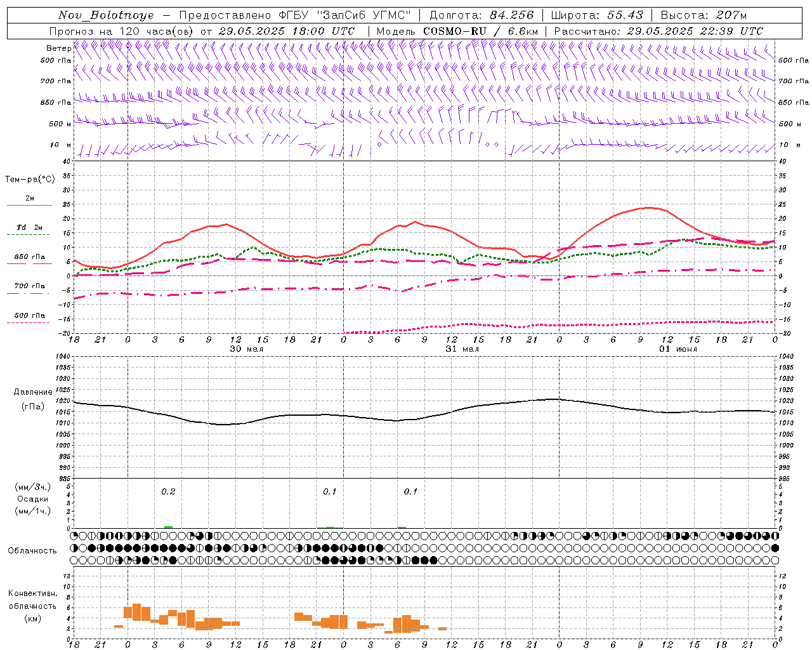Viewport: 812px width, 650px height.
Task: Click the 500 гПа temperature legend dashed line
Action: tap(29, 322)
